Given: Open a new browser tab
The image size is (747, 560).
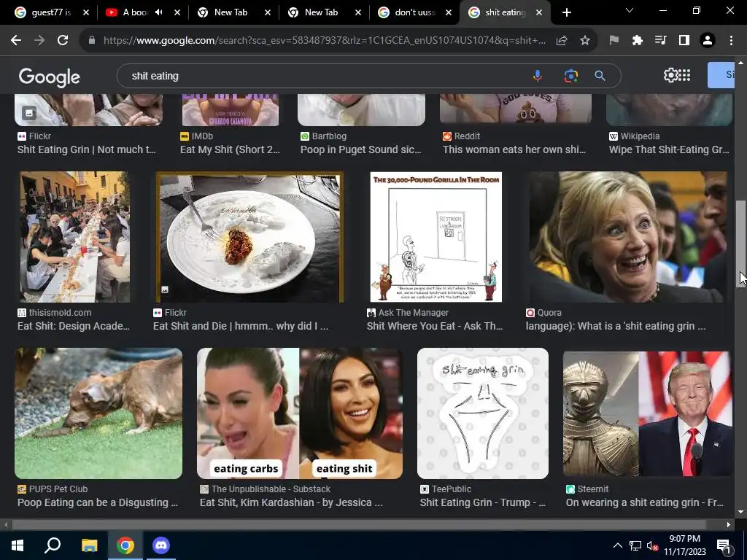Looking at the screenshot, I should (566, 12).
